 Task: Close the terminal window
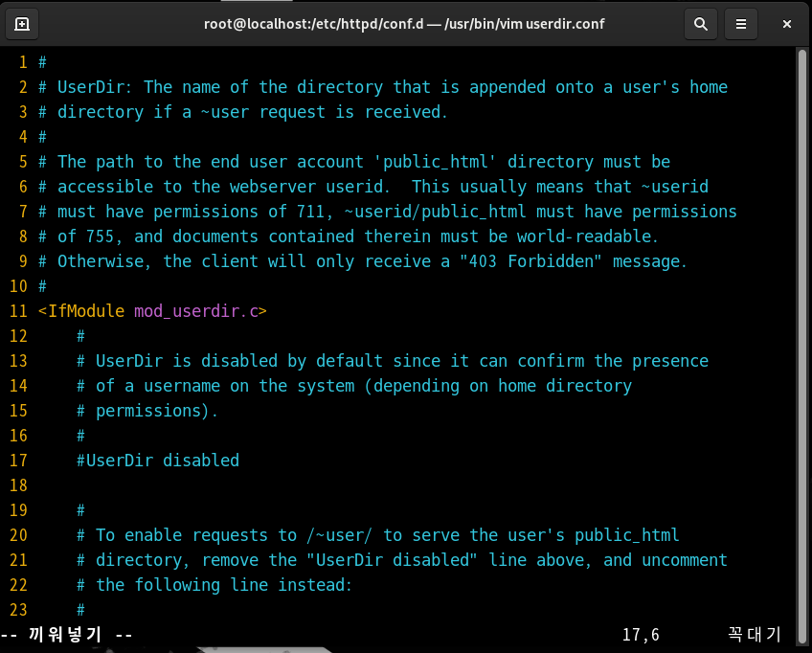[787, 24]
